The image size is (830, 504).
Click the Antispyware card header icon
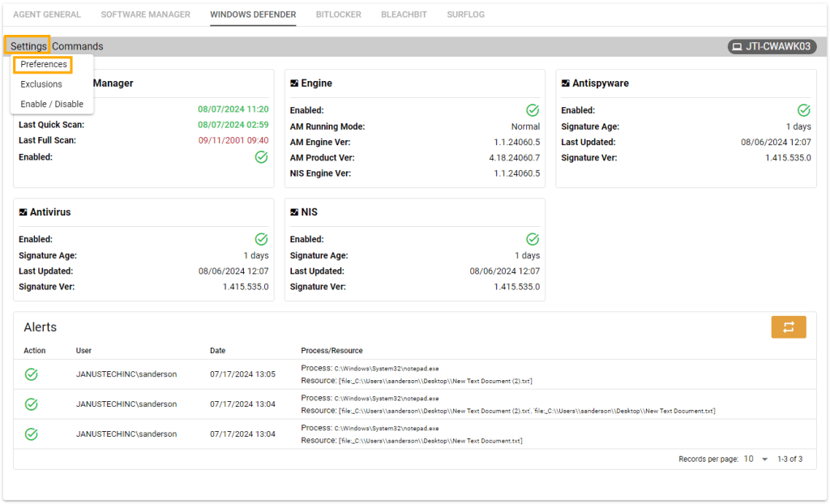tap(565, 83)
